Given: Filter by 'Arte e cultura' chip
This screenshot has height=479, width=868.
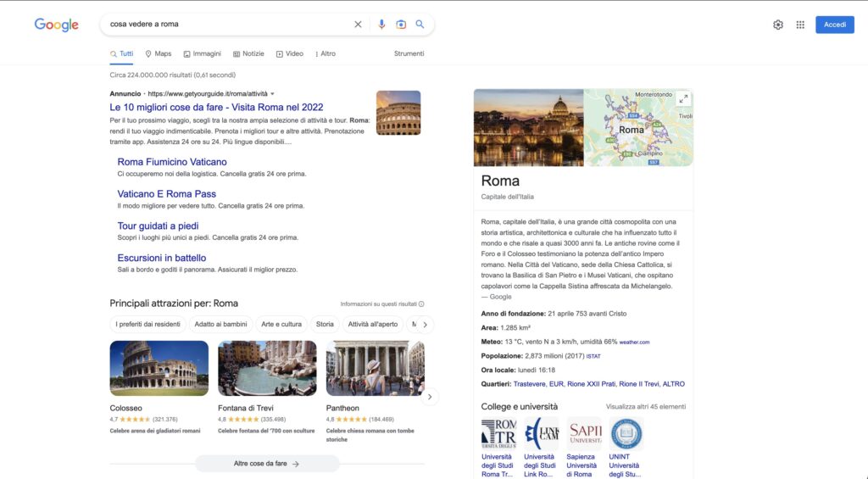Looking at the screenshot, I should pyautogui.click(x=281, y=325).
